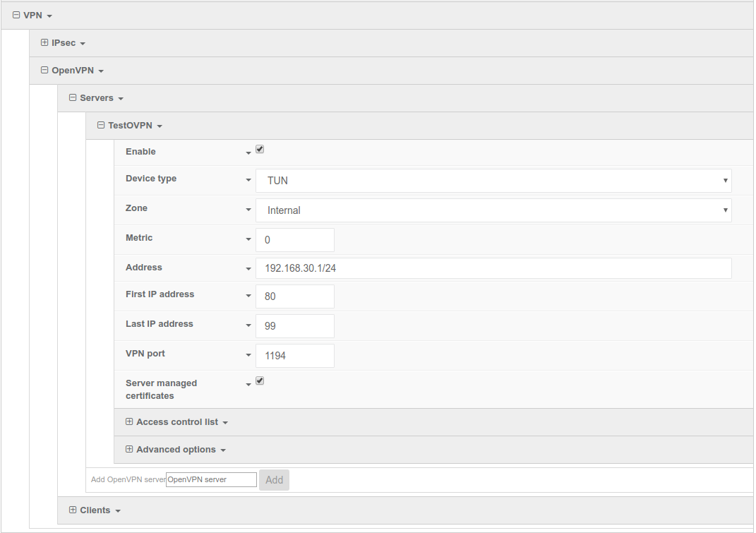This screenshot has height=533, width=756.
Task: Click the Address input field
Action: point(493,269)
